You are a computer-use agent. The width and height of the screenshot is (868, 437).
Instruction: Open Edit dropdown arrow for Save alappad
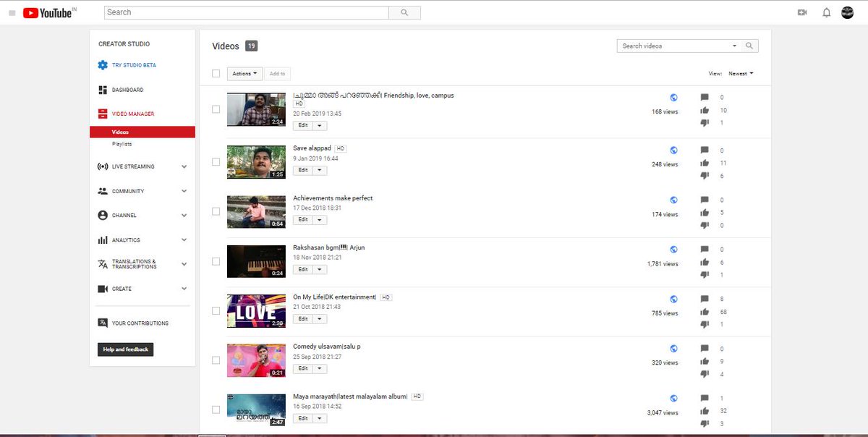[320, 170]
